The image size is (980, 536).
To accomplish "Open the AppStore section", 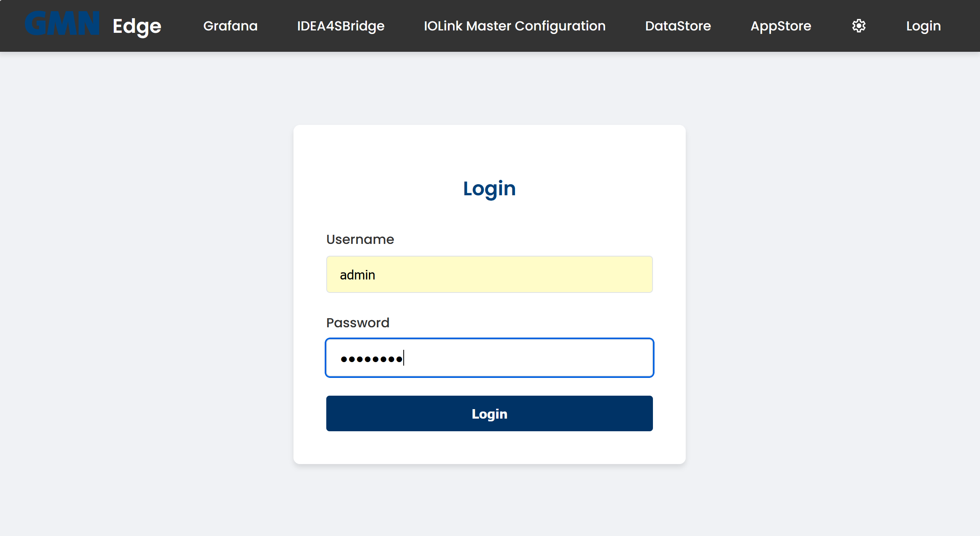I will coord(781,26).
